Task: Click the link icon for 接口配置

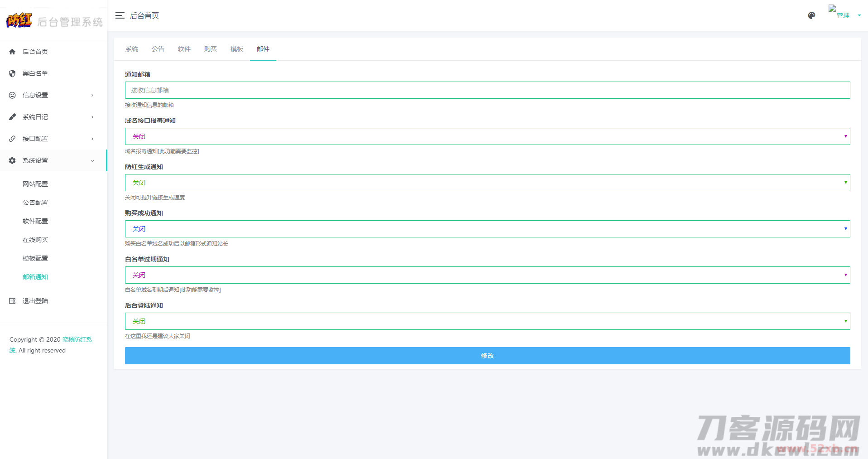Action: pyautogui.click(x=12, y=139)
